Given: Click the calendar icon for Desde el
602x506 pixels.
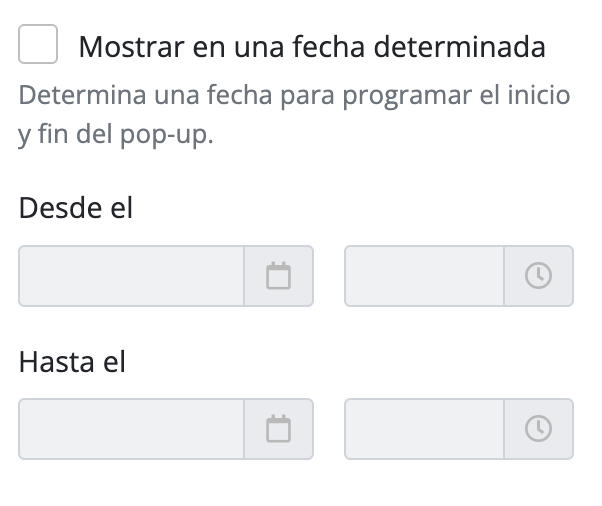Looking at the screenshot, I should pyautogui.click(x=278, y=276).
